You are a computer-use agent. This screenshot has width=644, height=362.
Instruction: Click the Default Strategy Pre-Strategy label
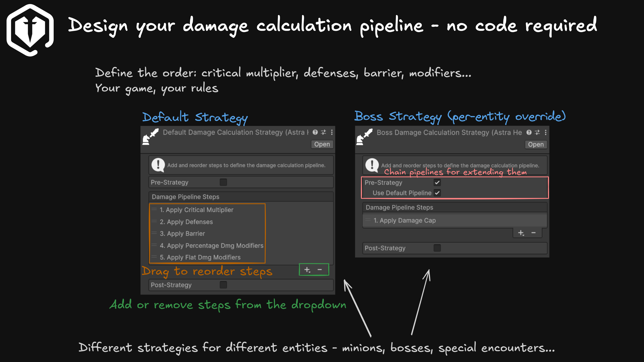(170, 182)
